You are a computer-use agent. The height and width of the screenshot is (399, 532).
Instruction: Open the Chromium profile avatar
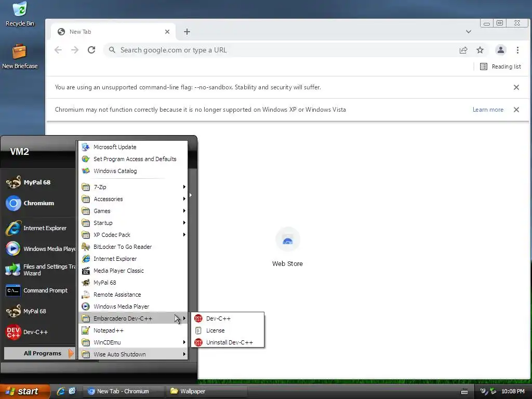click(500, 50)
